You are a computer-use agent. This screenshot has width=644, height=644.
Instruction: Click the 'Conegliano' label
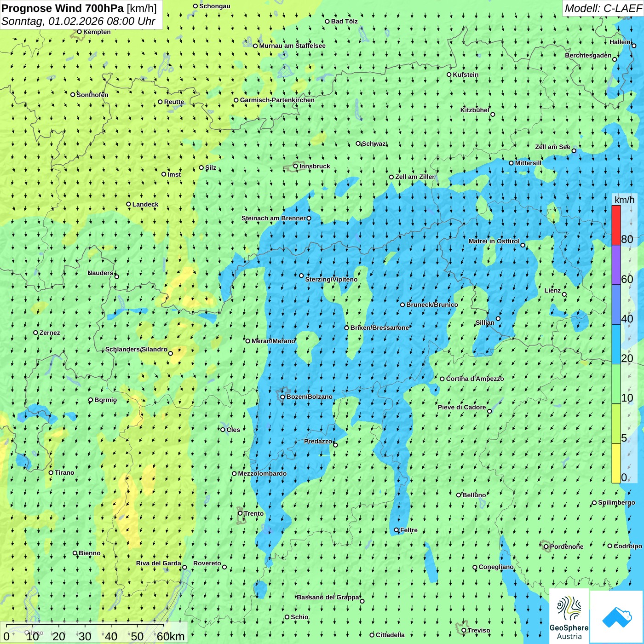(x=496, y=567)
